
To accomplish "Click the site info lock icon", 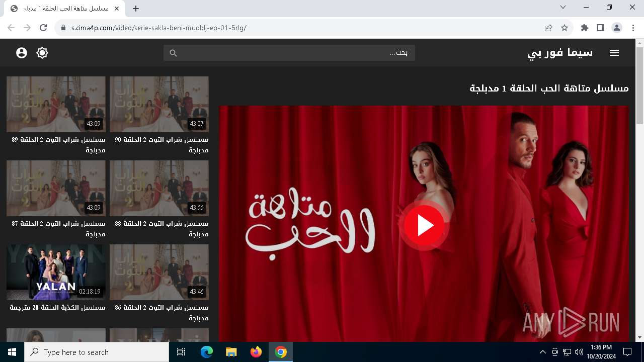I will click(63, 28).
